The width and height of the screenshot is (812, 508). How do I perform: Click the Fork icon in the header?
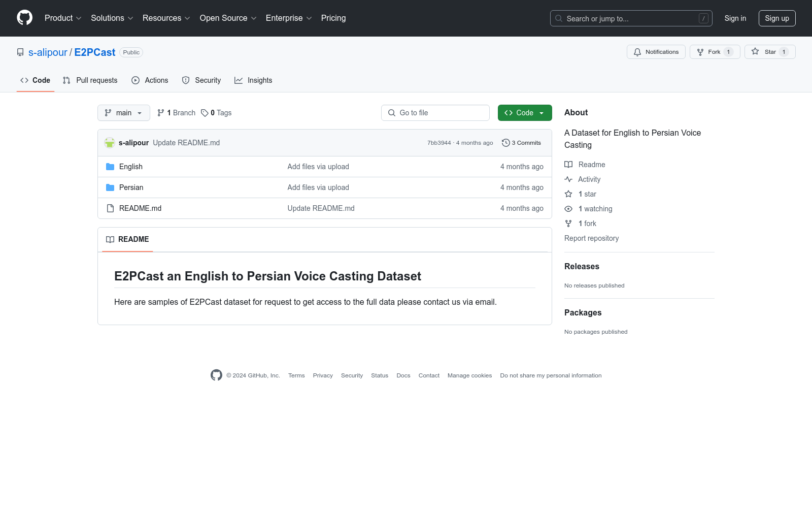700,52
